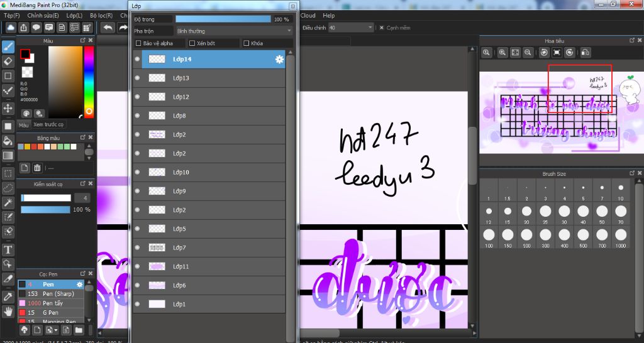Enable Khóa lock checkbox
This screenshot has height=343, width=644.
coord(247,43)
